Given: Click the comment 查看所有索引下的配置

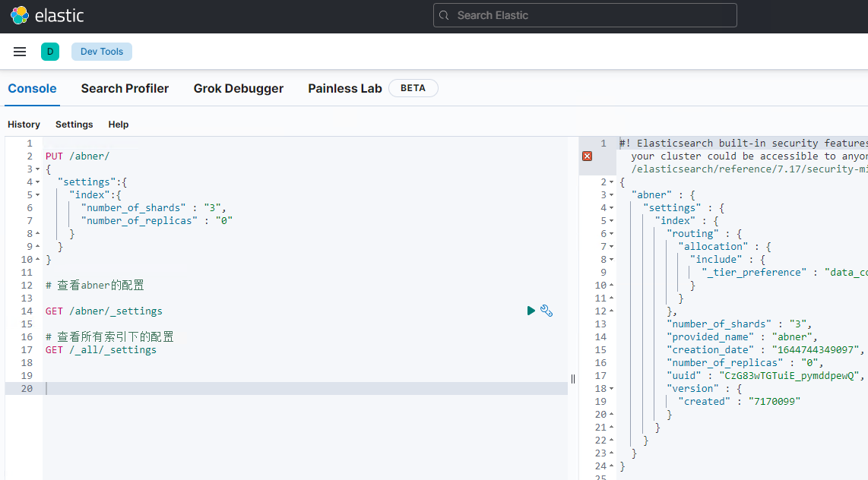Looking at the screenshot, I should [109, 336].
